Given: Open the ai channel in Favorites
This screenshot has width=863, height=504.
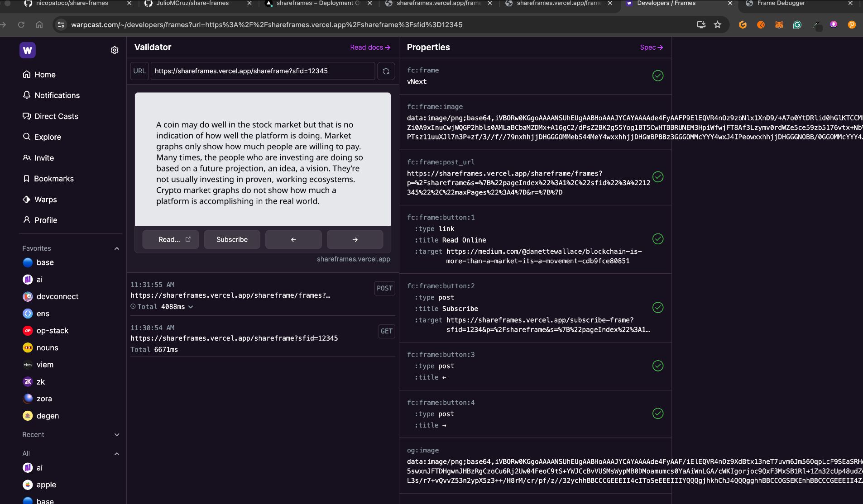Looking at the screenshot, I should coord(33,280).
